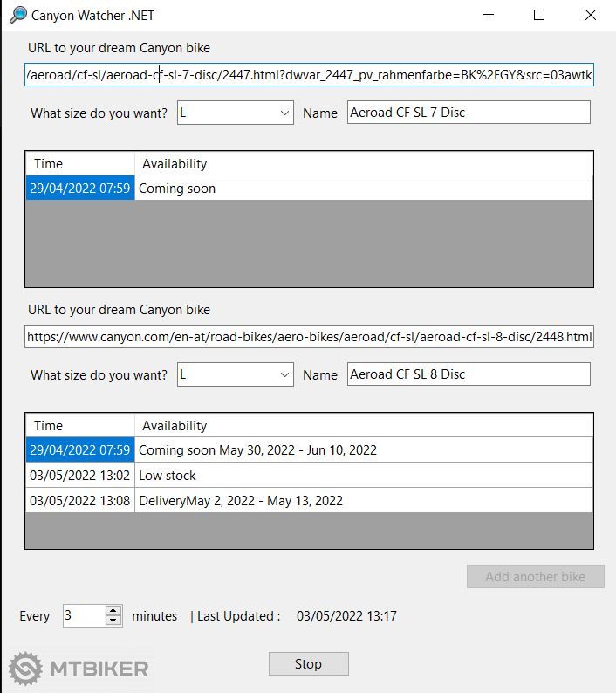The image size is (616, 693).
Task: Close the Canyon Watcher window
Action: point(590,15)
